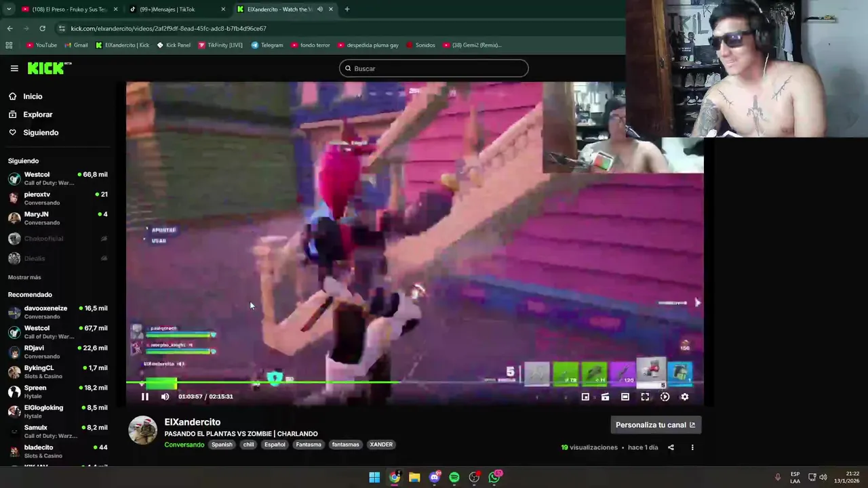868x488 pixels.
Task: Click the clip creation icon
Action: tap(605, 397)
